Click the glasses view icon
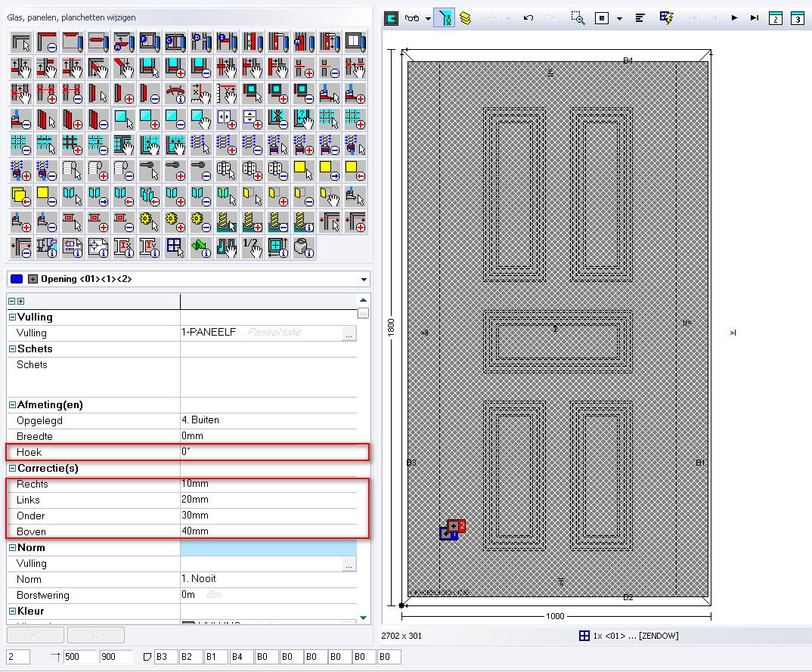812x672 pixels. (x=412, y=19)
